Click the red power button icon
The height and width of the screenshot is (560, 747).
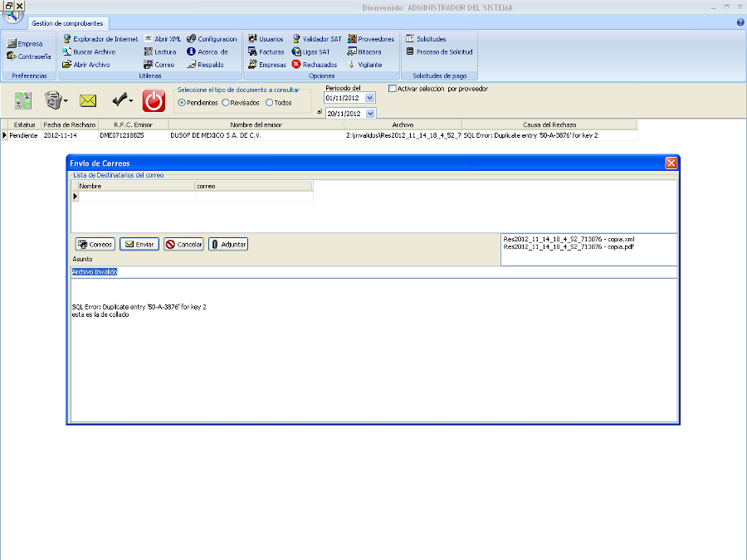(x=154, y=100)
